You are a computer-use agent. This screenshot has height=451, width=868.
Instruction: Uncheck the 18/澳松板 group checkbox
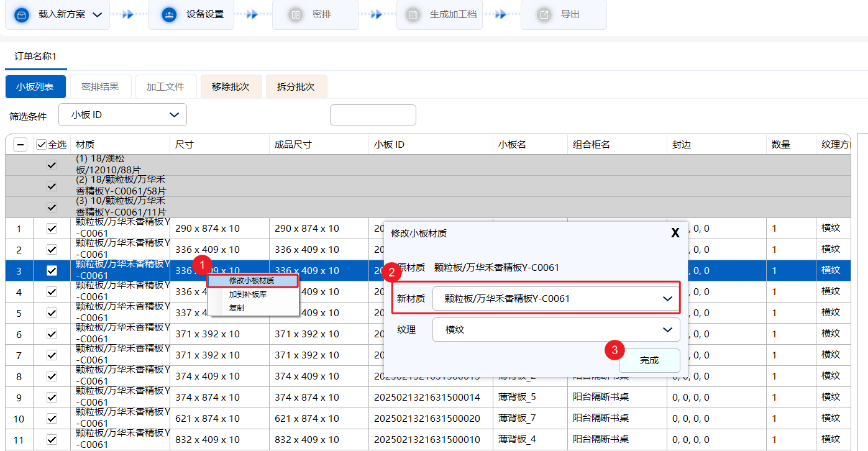52,165
